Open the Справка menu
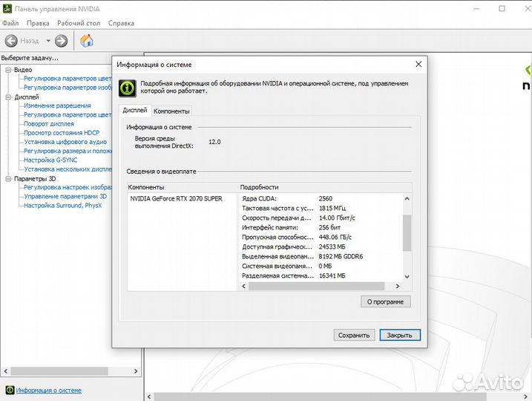Image resolution: width=532 pixels, height=401 pixels. 121,23
